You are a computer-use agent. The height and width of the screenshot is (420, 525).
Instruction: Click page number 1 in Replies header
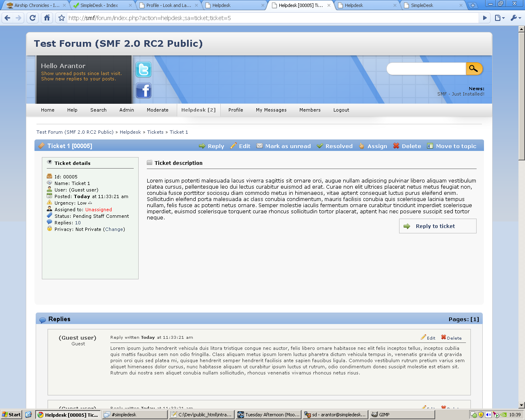click(x=475, y=319)
